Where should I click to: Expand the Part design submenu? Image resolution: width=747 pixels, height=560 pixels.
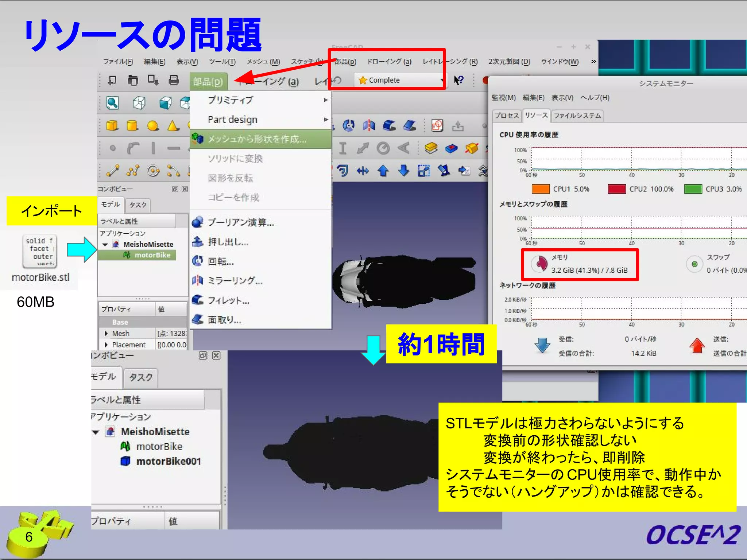coord(260,120)
